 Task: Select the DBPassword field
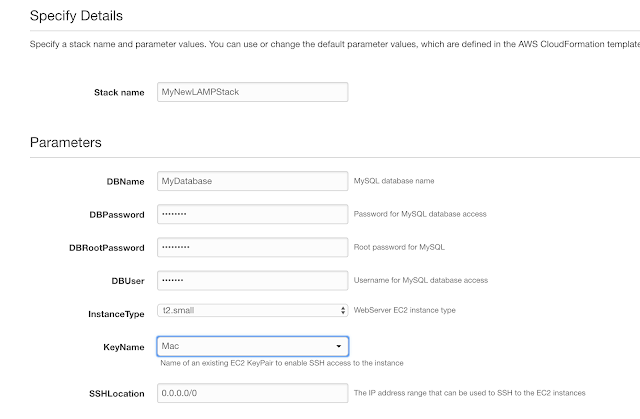pyautogui.click(x=252, y=214)
